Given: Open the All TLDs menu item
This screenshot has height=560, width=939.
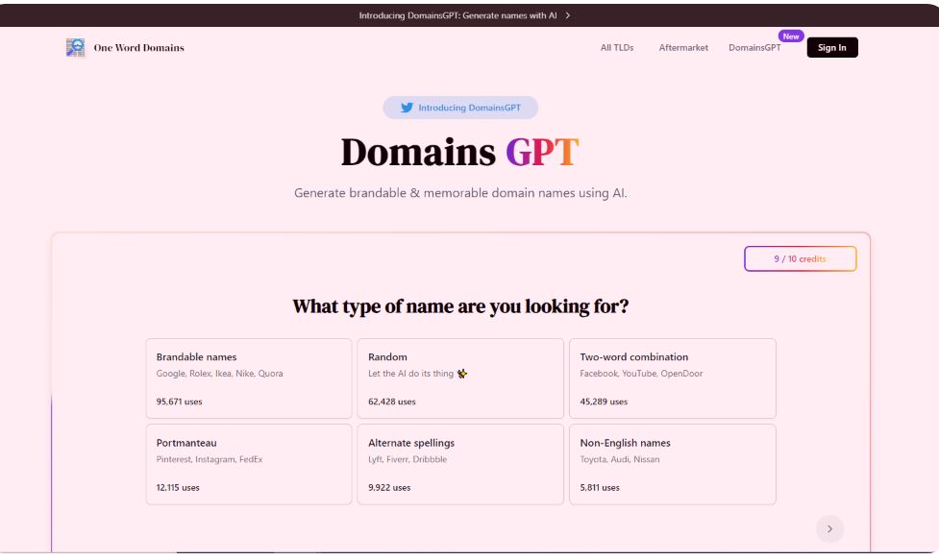Looking at the screenshot, I should point(617,48).
